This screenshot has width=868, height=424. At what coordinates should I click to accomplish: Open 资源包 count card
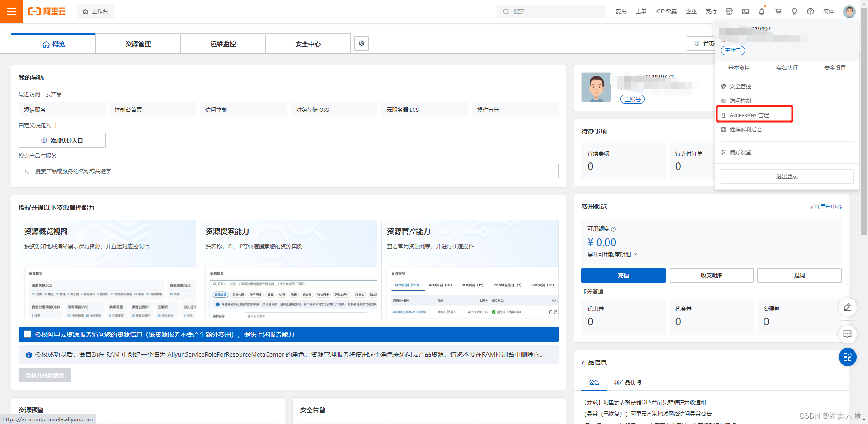click(x=799, y=316)
